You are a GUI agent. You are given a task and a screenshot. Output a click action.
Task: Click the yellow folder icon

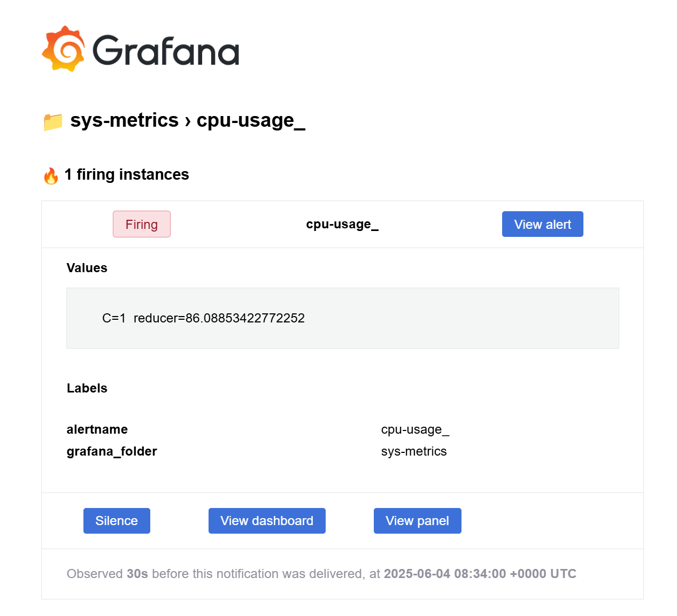coord(53,122)
